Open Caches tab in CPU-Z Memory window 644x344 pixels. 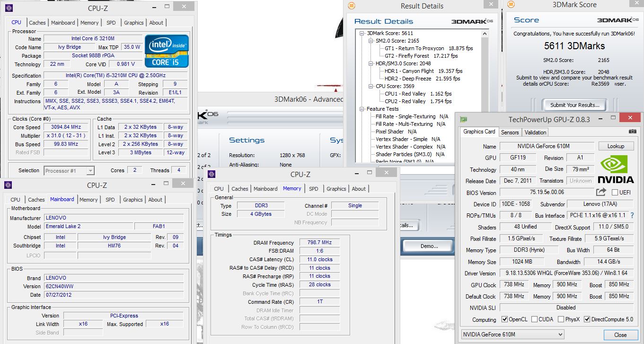pos(240,189)
